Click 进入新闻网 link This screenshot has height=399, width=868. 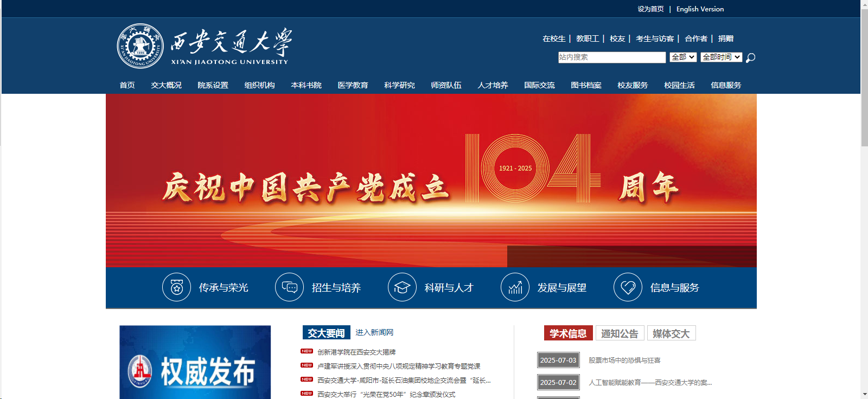click(374, 332)
